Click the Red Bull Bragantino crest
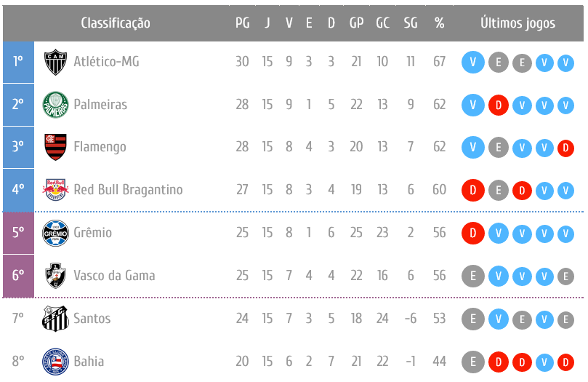The height and width of the screenshot is (382, 588). point(55,190)
